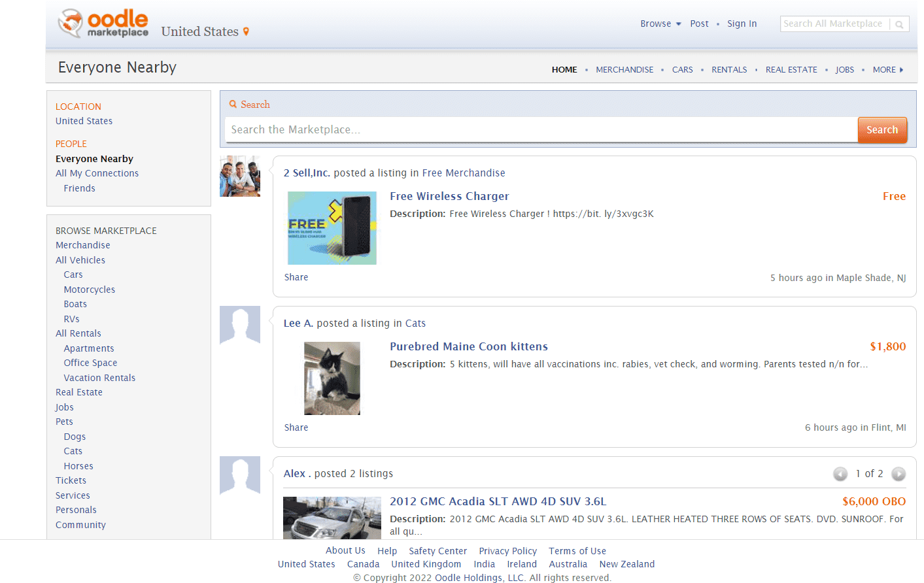Switch to New Zealand site

(626, 564)
